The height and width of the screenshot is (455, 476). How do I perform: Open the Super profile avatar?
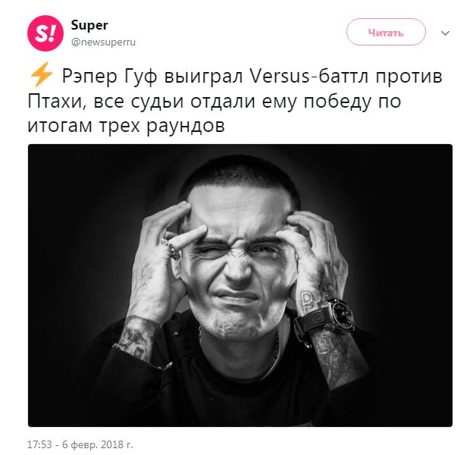[45, 33]
